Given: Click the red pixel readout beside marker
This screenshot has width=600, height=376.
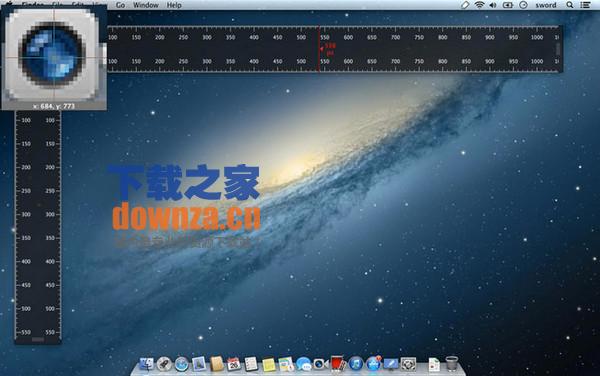Looking at the screenshot, I should [x=329, y=50].
